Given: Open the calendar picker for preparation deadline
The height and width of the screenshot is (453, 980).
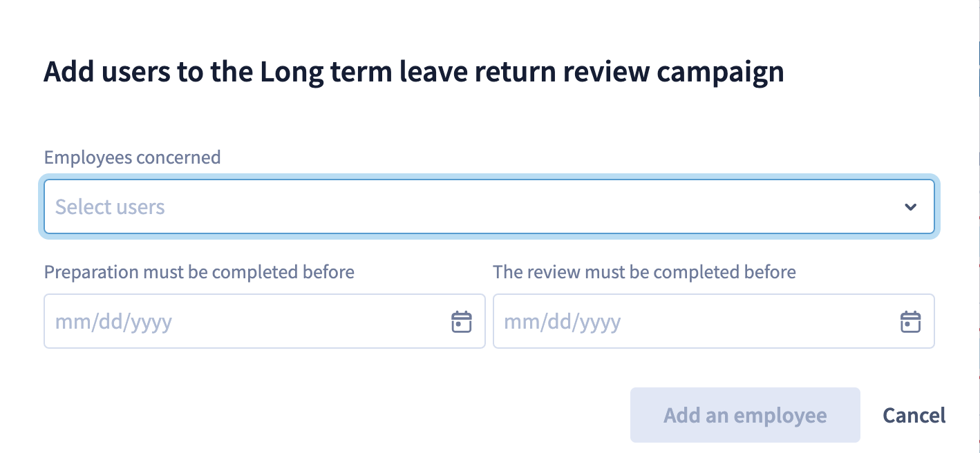Looking at the screenshot, I should coord(461,322).
